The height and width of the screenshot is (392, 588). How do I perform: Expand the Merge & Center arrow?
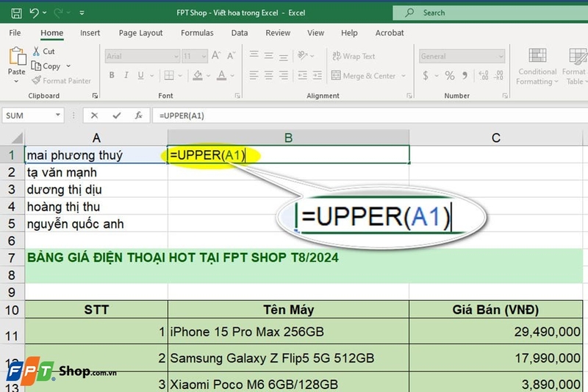click(404, 76)
